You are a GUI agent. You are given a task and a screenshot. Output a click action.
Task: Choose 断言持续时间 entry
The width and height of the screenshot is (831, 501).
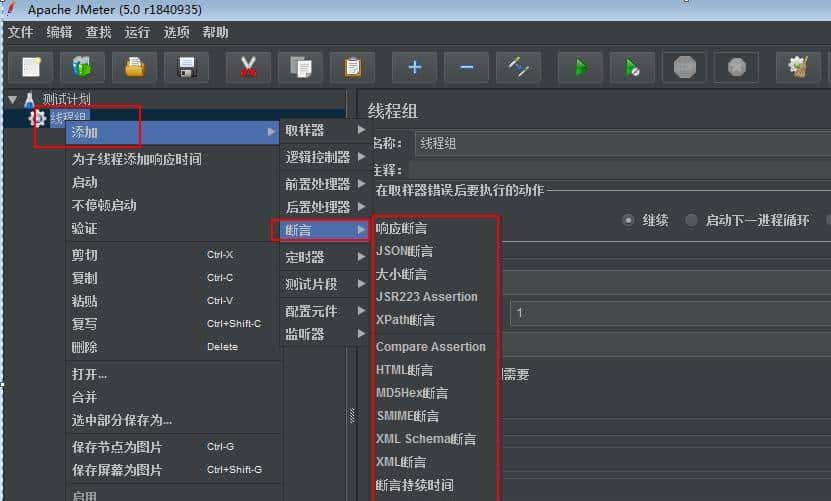click(x=414, y=485)
